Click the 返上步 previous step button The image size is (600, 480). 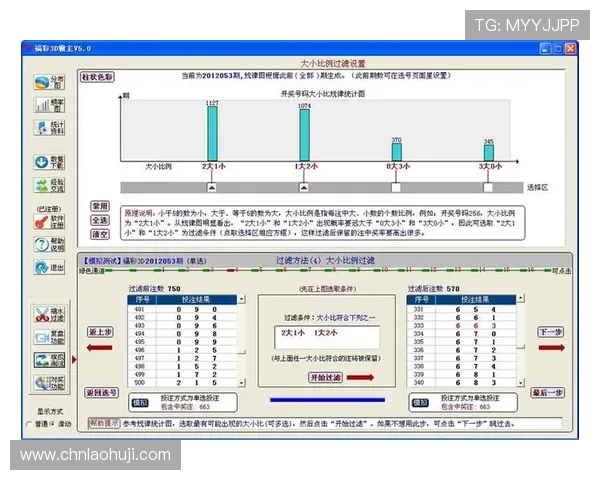pos(101,332)
